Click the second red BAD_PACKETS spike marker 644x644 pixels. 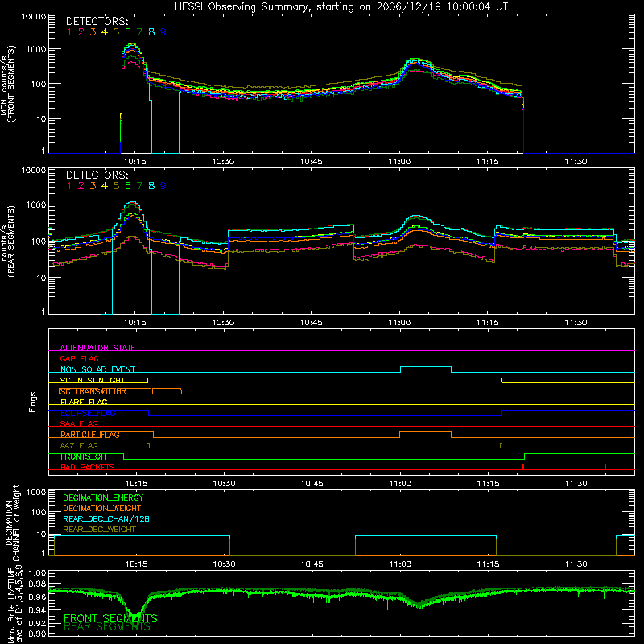605,467
